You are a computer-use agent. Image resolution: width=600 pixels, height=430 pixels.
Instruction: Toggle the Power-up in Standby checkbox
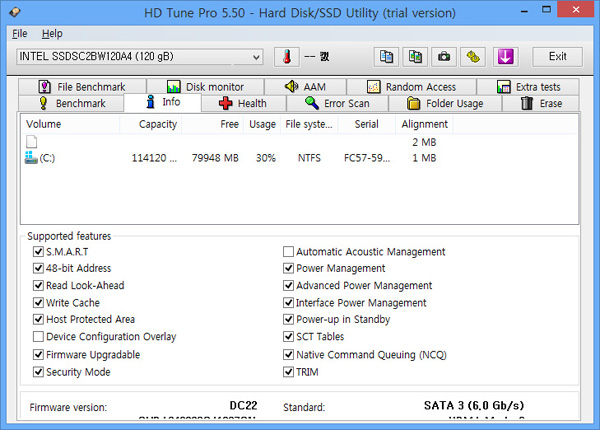pos(288,319)
